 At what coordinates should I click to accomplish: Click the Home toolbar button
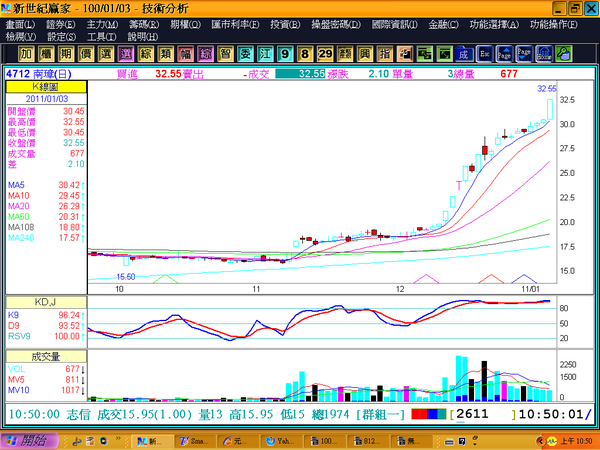tap(544, 54)
